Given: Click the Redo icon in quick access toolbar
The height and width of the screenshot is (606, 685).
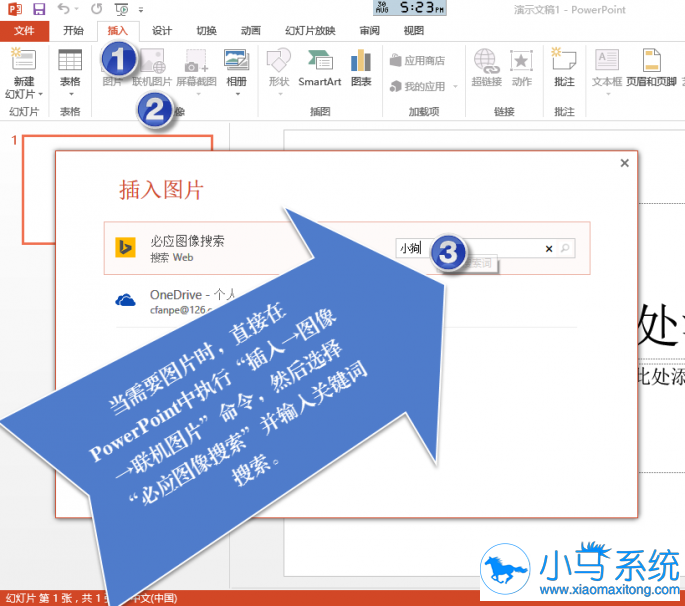Looking at the screenshot, I should pyautogui.click(x=97, y=9).
